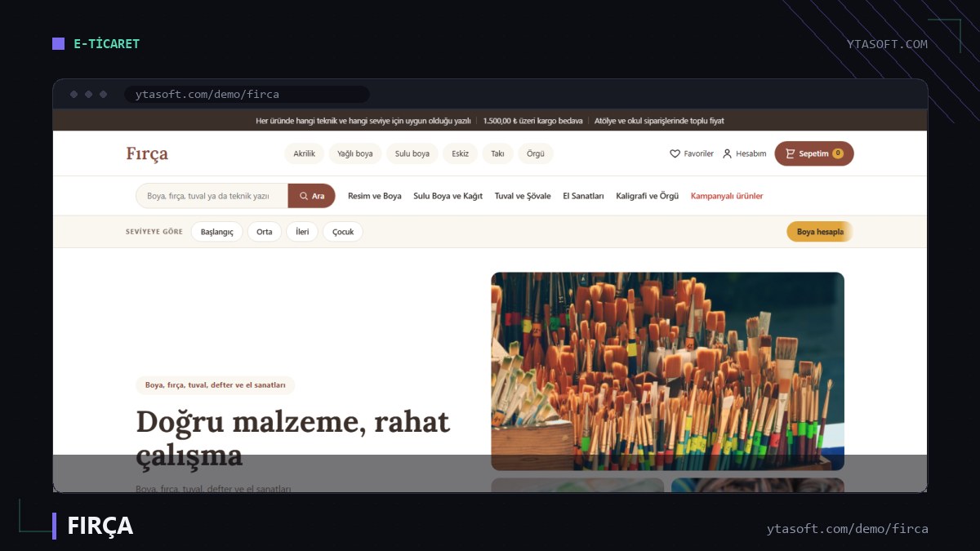Select the Takı chip
This screenshot has height=551, width=980.
pyautogui.click(x=497, y=153)
